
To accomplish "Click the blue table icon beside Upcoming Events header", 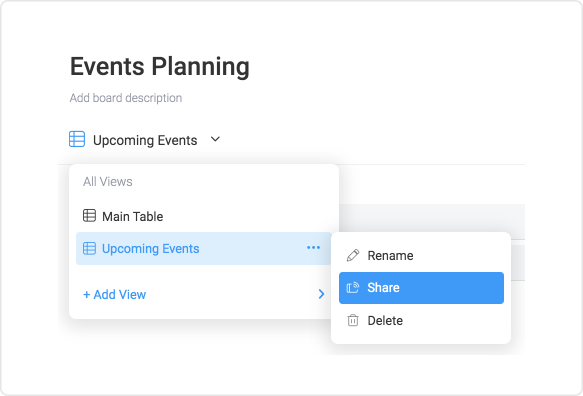I will tap(77, 139).
